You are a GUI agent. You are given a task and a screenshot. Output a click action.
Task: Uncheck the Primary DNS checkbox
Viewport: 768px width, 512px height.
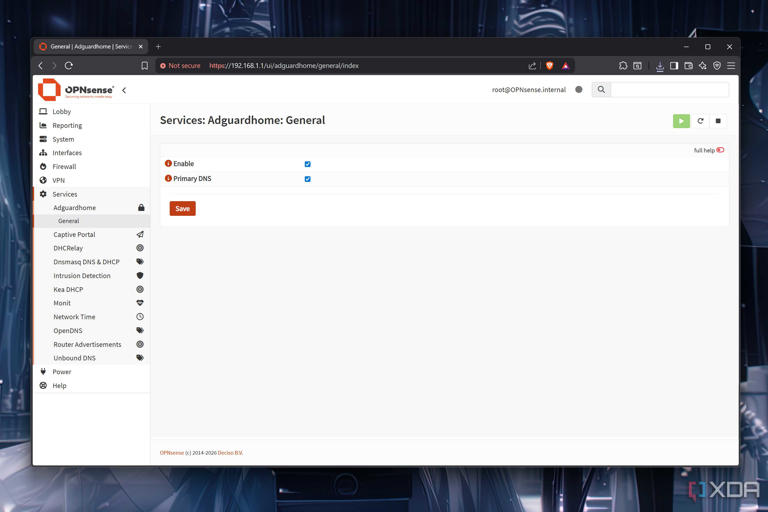pyautogui.click(x=307, y=179)
